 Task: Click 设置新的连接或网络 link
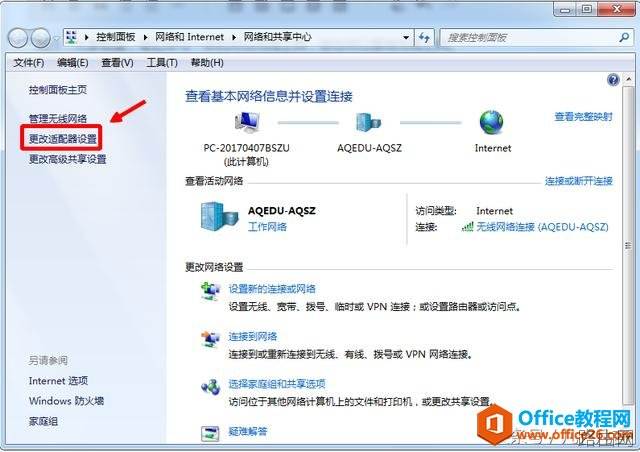272,289
